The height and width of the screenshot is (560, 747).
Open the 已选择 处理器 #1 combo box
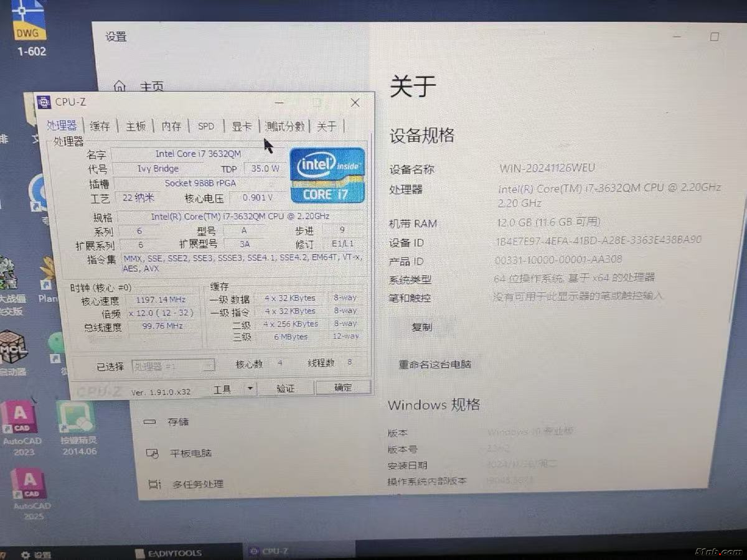pyautogui.click(x=173, y=366)
